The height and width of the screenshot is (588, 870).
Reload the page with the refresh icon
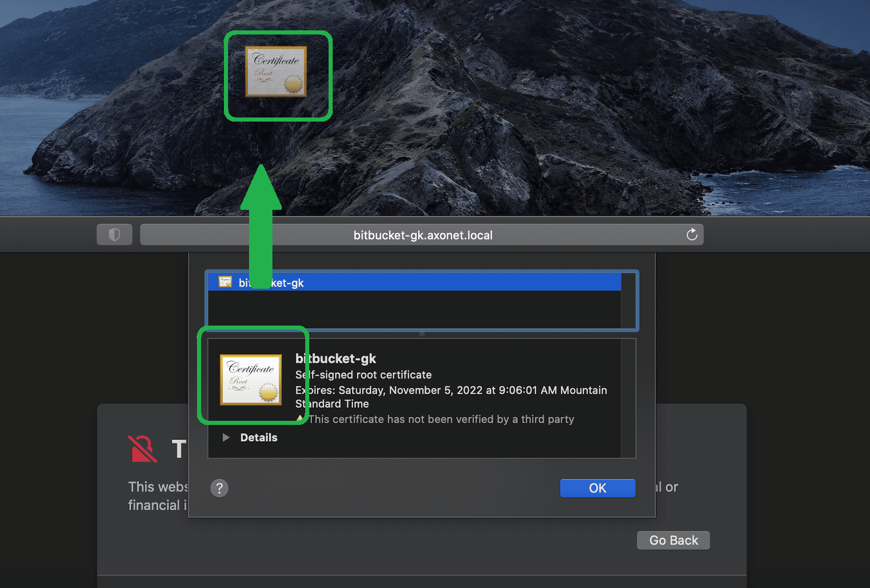point(692,235)
